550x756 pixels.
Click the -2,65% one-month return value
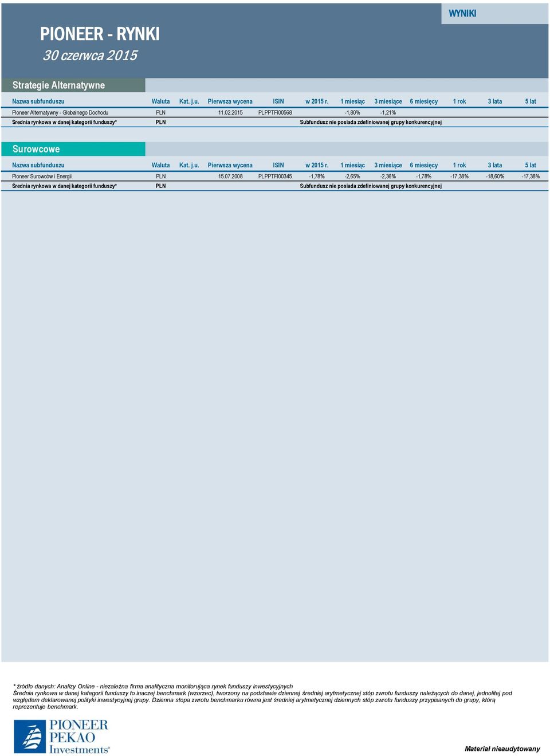pos(352,177)
